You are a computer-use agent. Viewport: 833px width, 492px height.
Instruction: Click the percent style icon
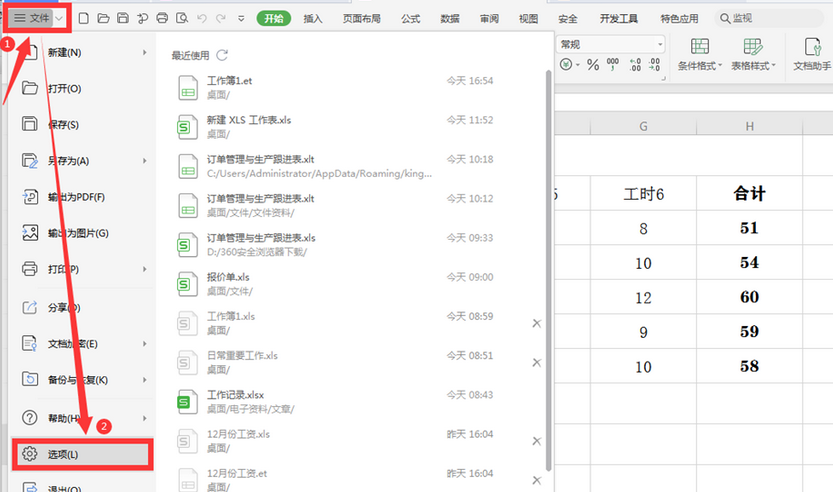(593, 65)
